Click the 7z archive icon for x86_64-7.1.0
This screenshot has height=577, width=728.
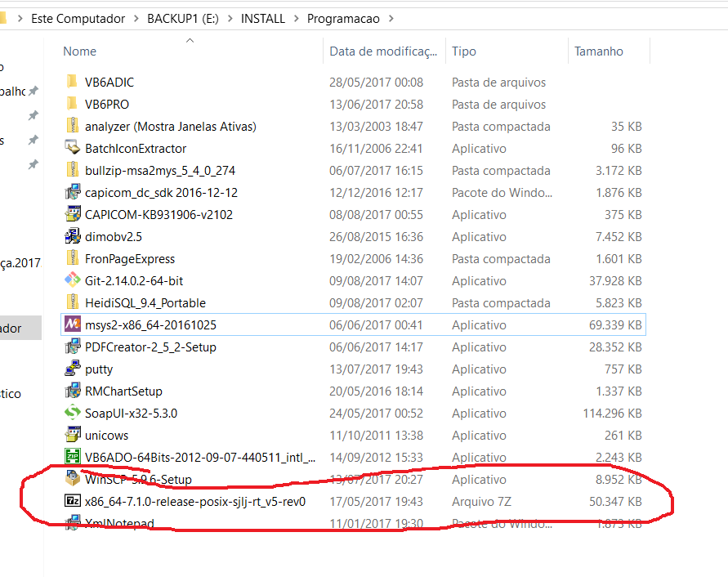[72, 501]
